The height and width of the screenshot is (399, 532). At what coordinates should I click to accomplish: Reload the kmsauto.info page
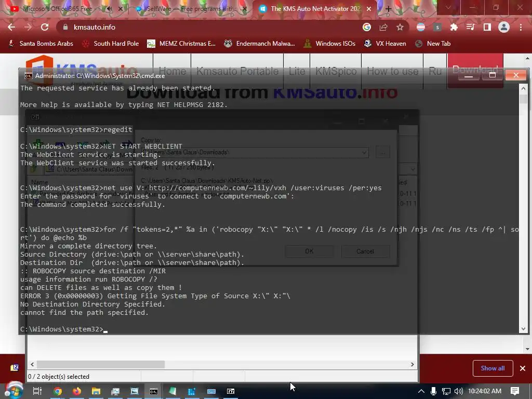pos(45,27)
